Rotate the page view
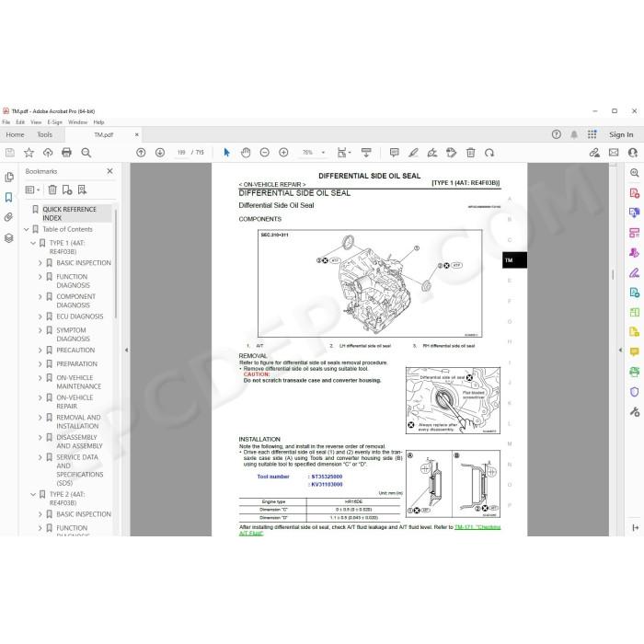 [x=489, y=153]
